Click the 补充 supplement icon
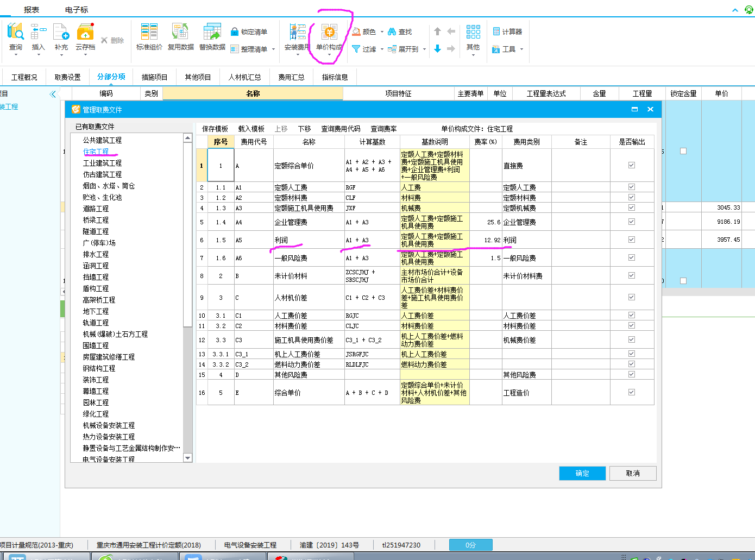755x560 pixels. (x=61, y=32)
